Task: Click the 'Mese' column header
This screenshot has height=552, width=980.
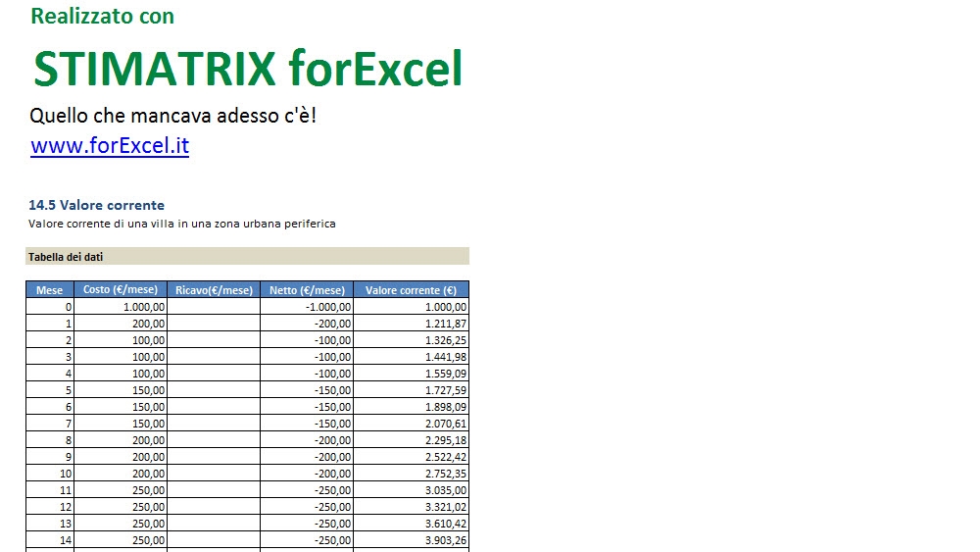Action: coord(50,289)
